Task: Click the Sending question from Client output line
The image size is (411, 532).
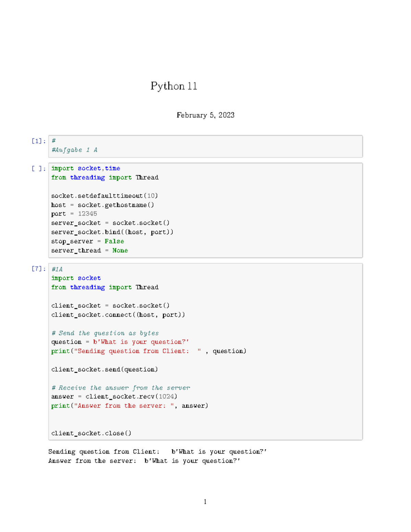Action: pyautogui.click(x=157, y=451)
